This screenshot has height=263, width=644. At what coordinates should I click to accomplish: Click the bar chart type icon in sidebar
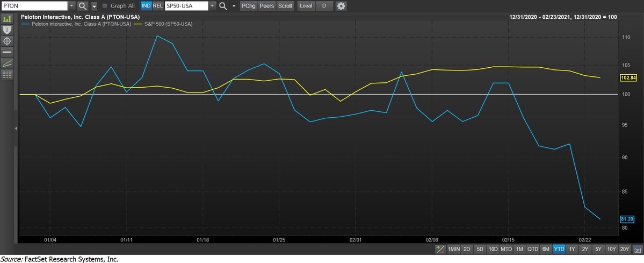pyautogui.click(x=7, y=18)
